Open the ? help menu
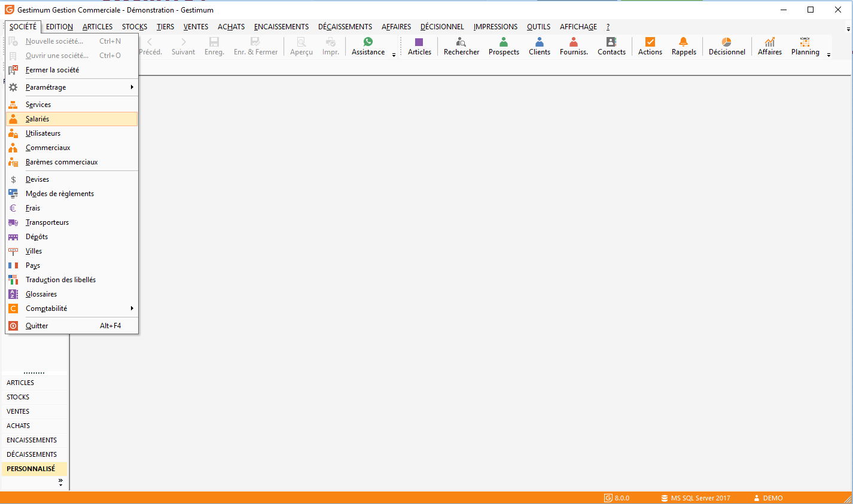Image resolution: width=853 pixels, height=504 pixels. [x=608, y=27]
